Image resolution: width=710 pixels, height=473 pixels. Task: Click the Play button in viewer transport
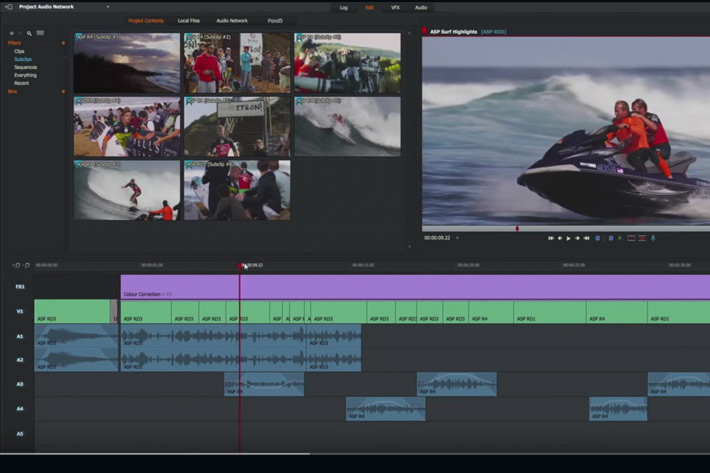[x=569, y=238]
